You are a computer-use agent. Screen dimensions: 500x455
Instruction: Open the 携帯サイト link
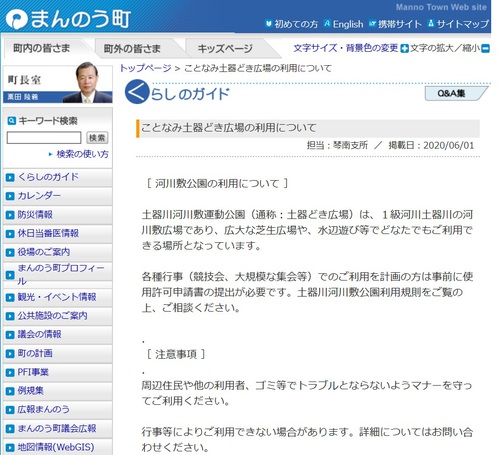point(400,24)
